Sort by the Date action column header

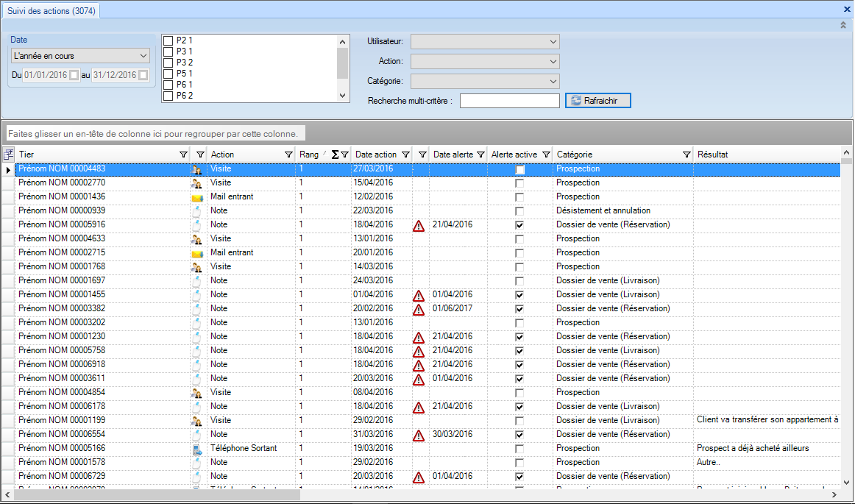tap(375, 155)
